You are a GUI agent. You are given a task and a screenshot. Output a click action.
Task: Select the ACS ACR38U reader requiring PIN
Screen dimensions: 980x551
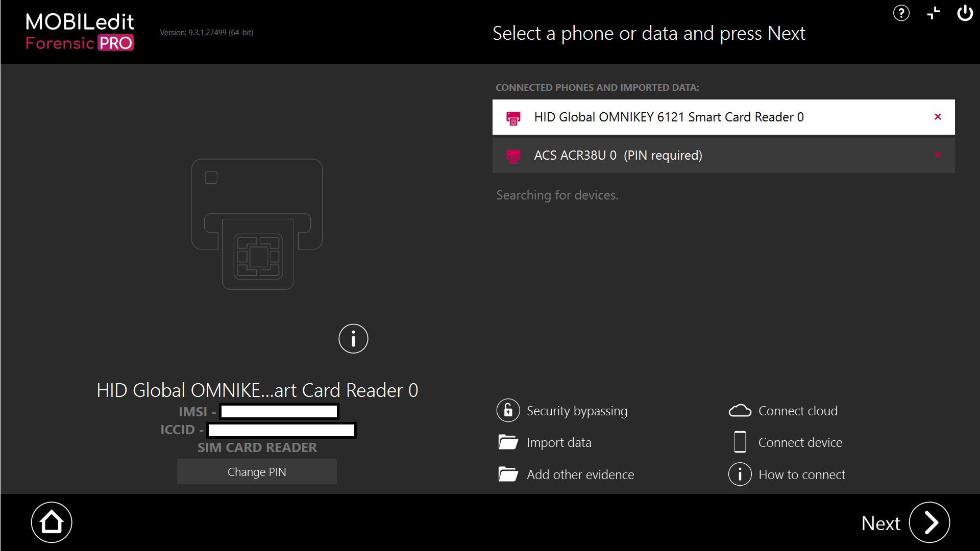tap(618, 155)
